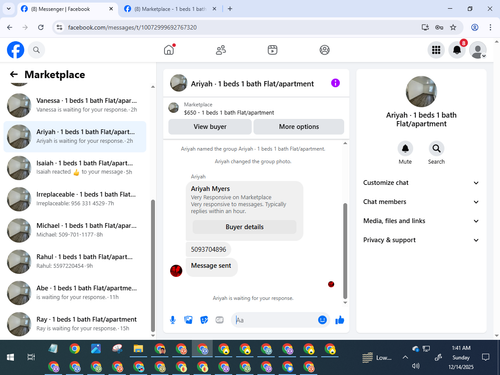Open Facebook search magnifier icon
This screenshot has width=500, height=375.
(36, 50)
